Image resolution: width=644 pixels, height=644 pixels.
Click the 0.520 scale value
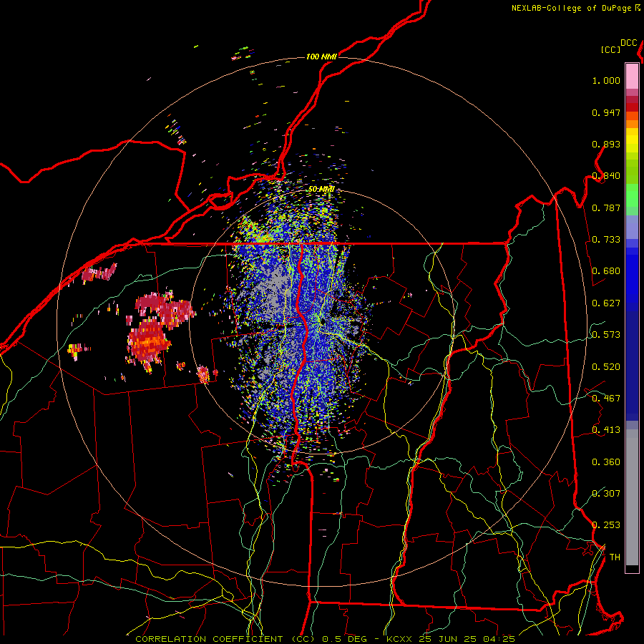[x=606, y=367]
